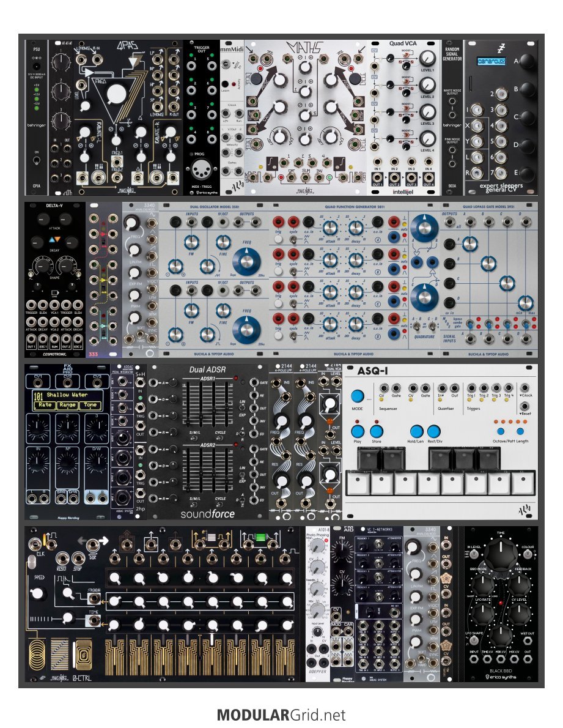The height and width of the screenshot is (728, 563).
Task: Click the Hold/Len button on ASQ-1
Action: tap(416, 431)
